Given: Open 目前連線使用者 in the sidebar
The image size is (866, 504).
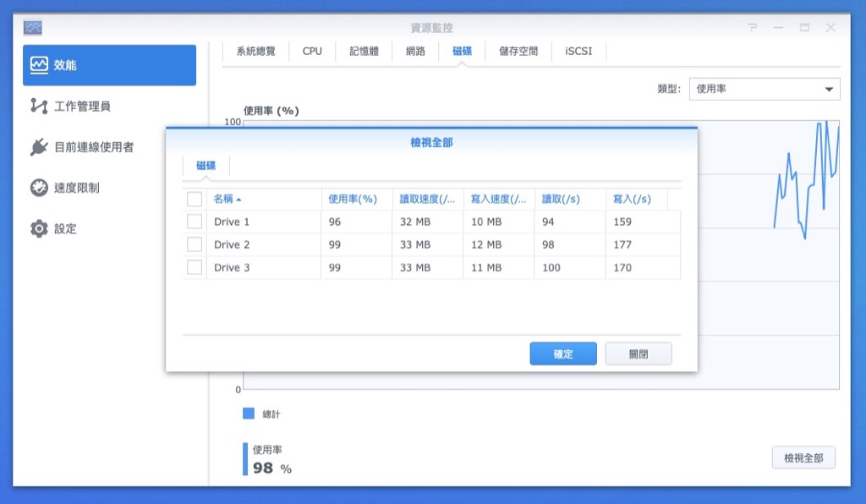Looking at the screenshot, I should [109, 147].
